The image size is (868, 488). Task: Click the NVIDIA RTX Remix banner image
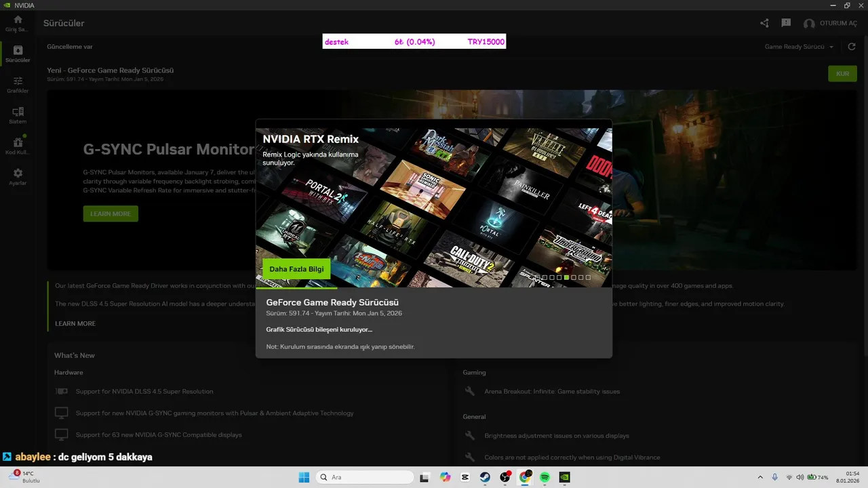click(434, 207)
